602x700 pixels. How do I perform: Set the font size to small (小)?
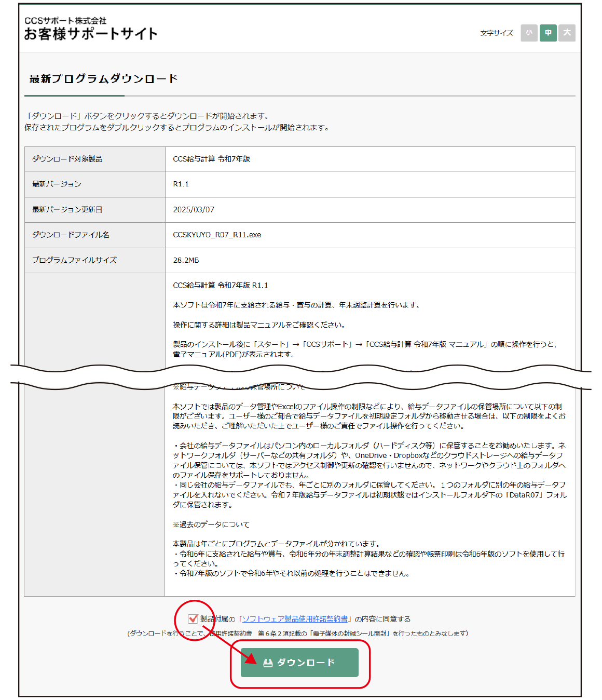pyautogui.click(x=529, y=33)
